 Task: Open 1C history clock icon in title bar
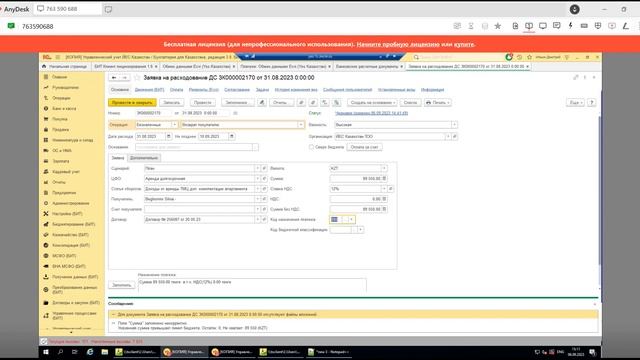click(x=520, y=58)
